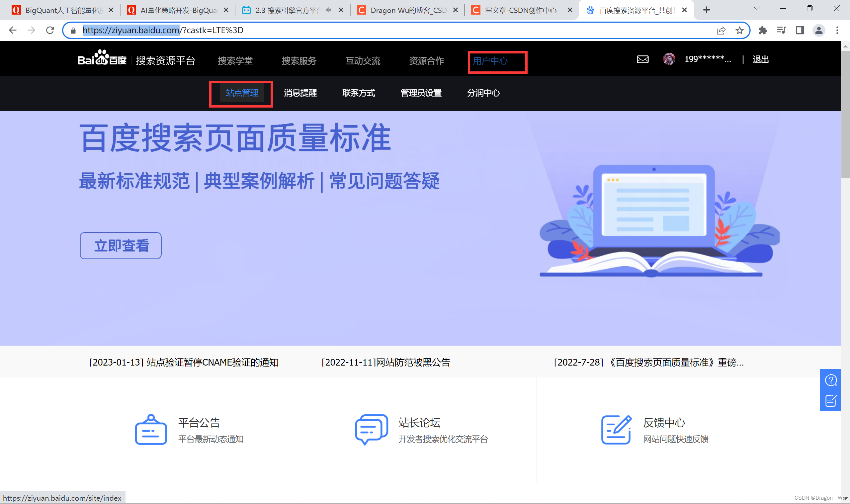Mute audio on the 2.3 搜索引擎 tab
This screenshot has width=850, height=504.
point(328,10)
